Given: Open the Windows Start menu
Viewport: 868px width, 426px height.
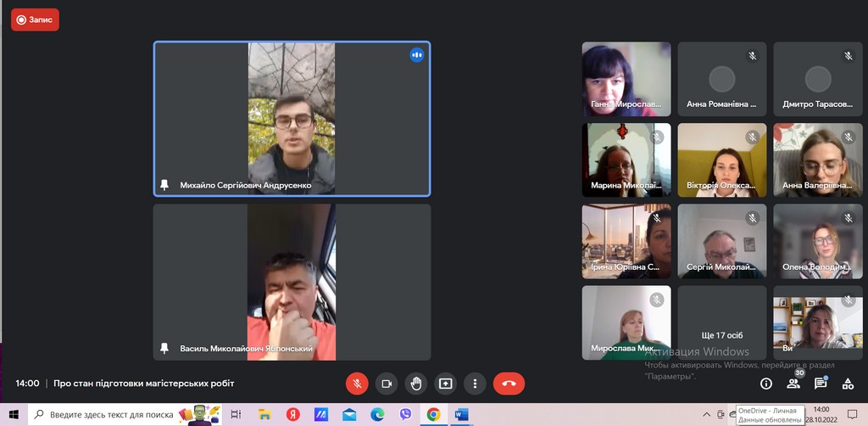Looking at the screenshot, I should pos(14,414).
